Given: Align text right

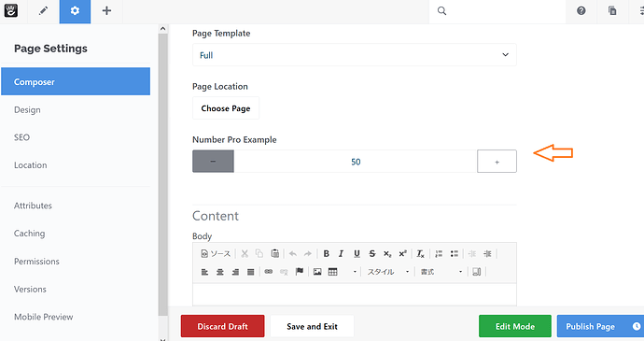Looking at the screenshot, I should pos(235,272).
